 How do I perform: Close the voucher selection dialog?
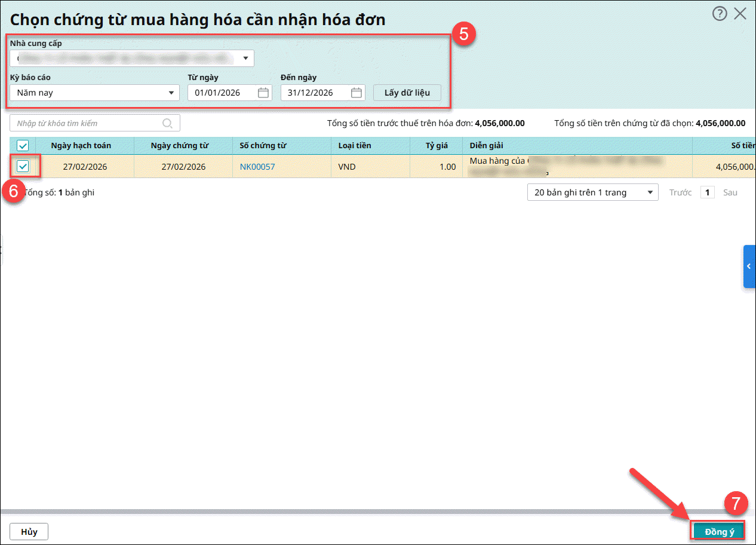click(740, 14)
